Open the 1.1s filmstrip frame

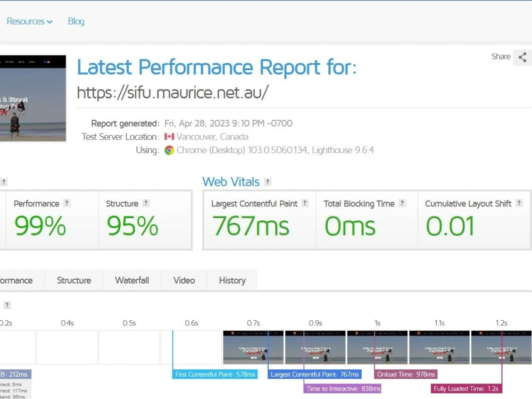coord(439,347)
